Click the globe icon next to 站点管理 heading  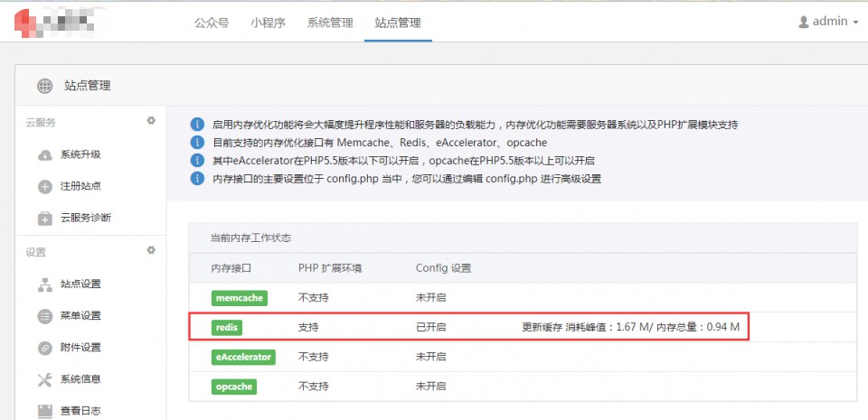[x=44, y=87]
